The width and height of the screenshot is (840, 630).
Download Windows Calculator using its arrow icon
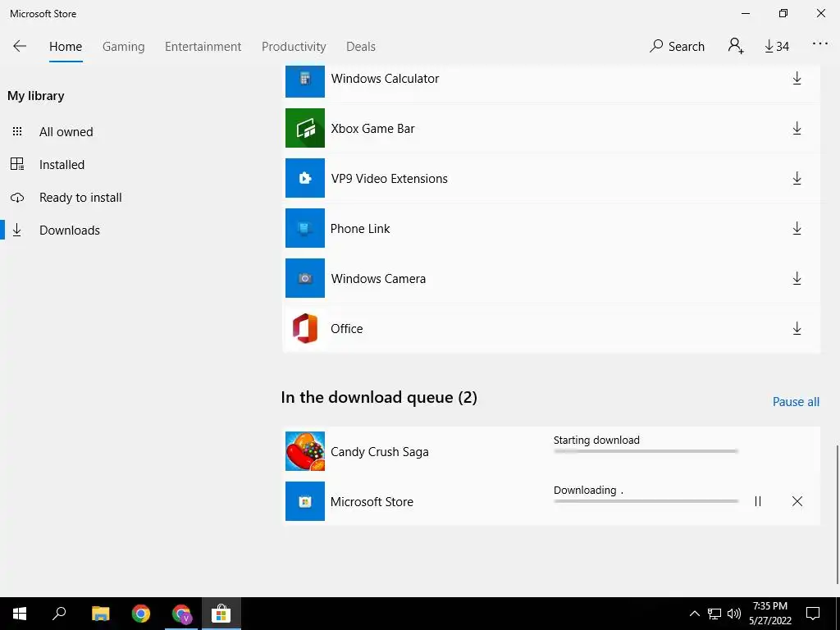[x=797, y=78]
